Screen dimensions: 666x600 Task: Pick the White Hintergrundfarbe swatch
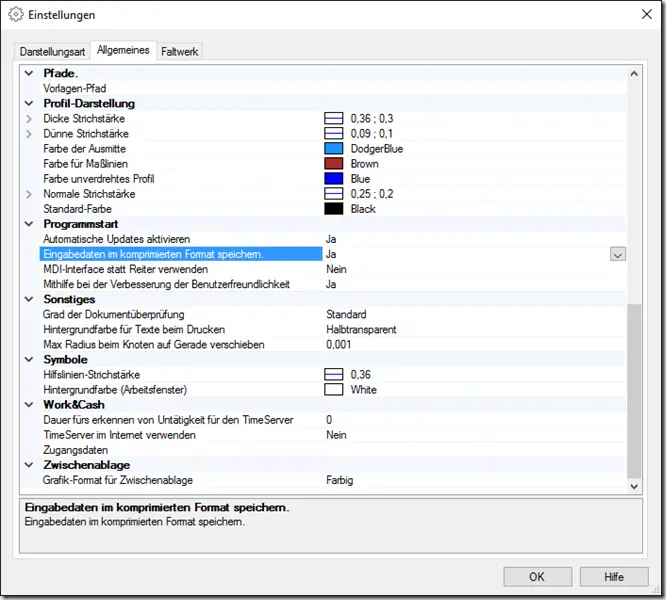click(333, 390)
